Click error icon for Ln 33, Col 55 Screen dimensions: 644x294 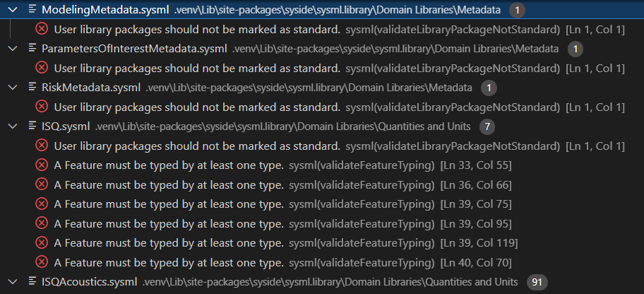tap(42, 165)
